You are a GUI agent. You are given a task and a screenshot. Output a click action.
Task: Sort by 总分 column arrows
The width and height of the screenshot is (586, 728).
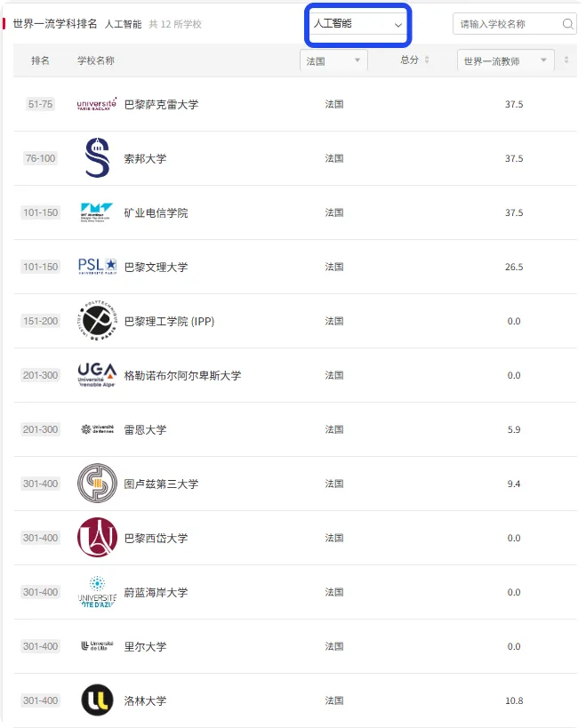(x=427, y=60)
